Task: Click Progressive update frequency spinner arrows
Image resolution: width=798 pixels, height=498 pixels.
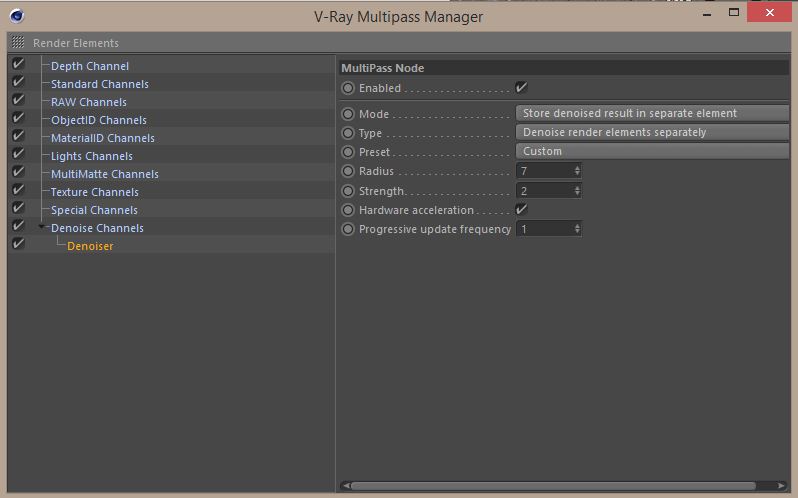Action: (577, 229)
